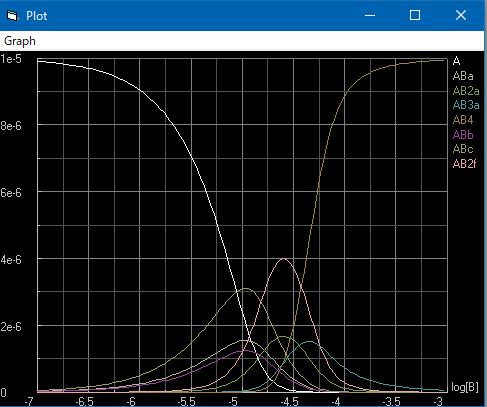Click the 4e-6 y-axis tick label

[x=11, y=260]
